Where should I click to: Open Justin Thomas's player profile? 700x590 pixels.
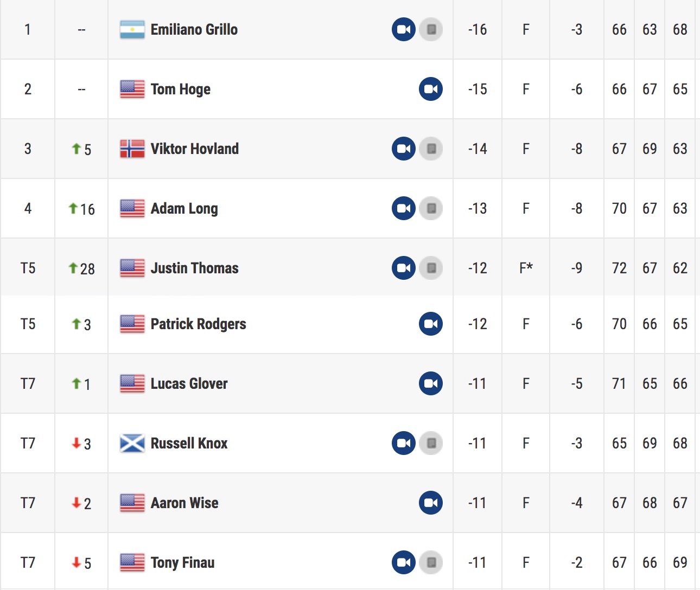pyautogui.click(x=195, y=268)
